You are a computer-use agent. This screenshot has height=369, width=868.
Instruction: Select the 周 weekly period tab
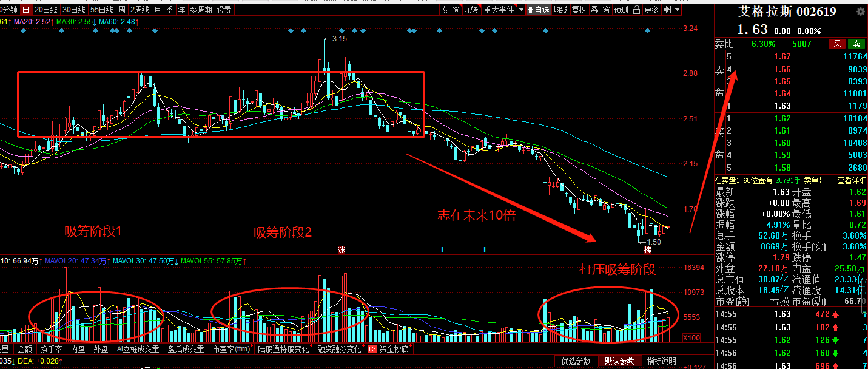(x=122, y=10)
